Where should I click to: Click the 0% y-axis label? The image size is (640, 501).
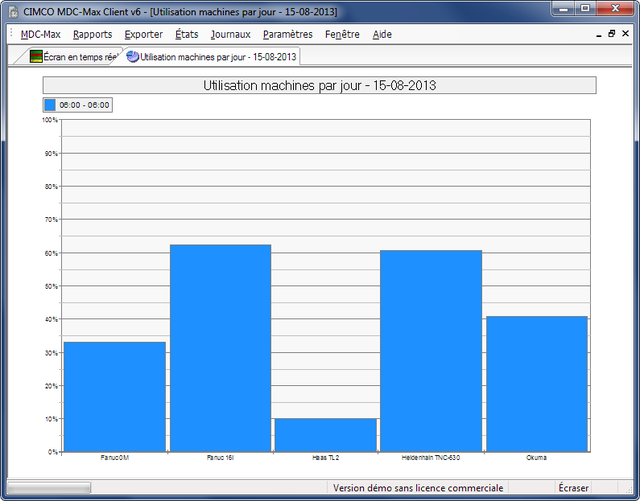(53, 452)
